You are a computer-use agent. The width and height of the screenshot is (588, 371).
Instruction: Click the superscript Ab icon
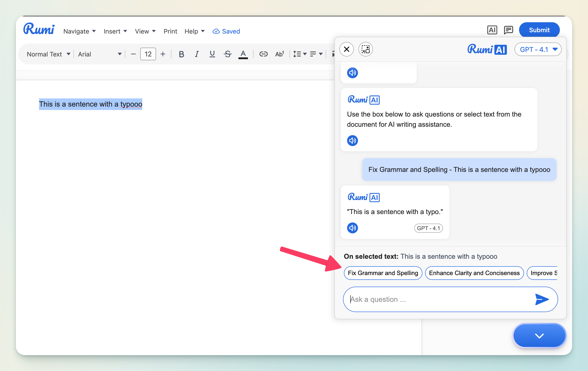point(279,54)
